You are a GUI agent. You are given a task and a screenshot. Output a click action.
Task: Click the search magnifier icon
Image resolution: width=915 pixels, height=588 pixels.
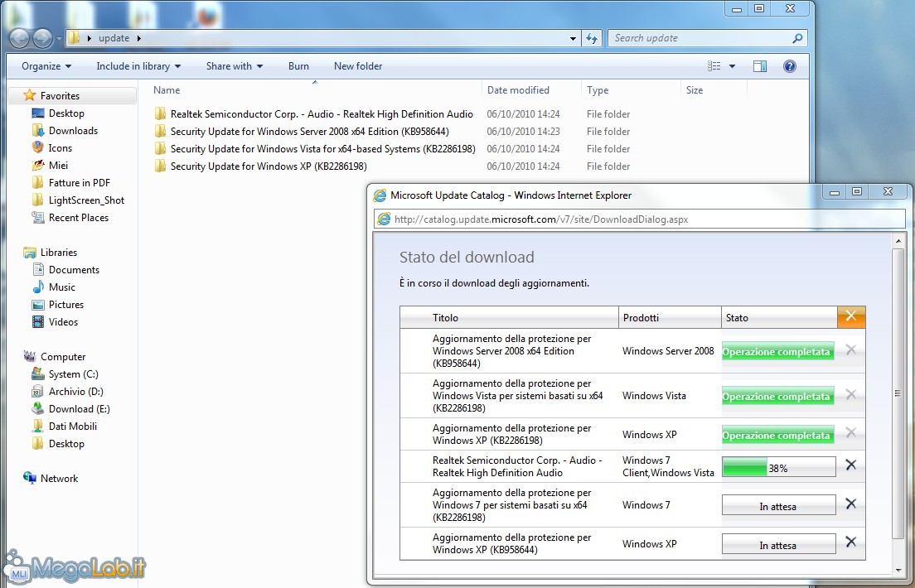(x=797, y=38)
